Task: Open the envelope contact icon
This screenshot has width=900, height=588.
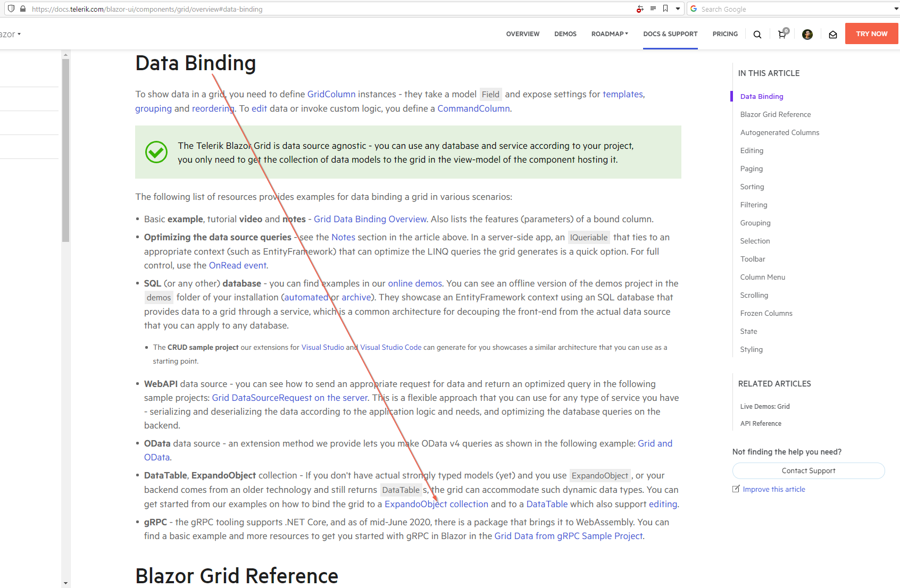Action: pos(833,35)
